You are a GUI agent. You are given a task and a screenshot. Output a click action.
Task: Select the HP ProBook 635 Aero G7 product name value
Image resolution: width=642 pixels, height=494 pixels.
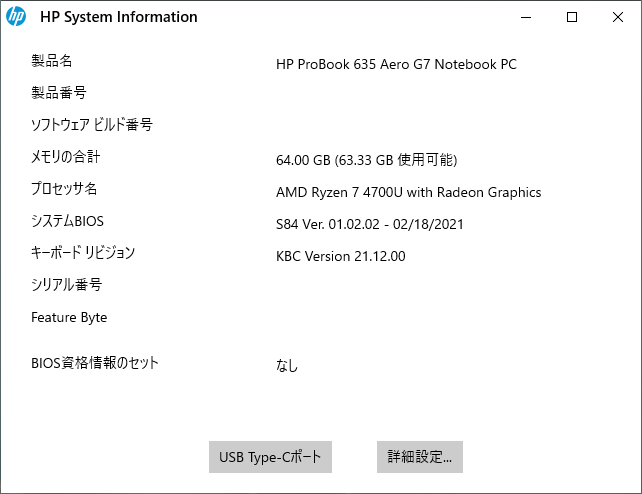(396, 64)
